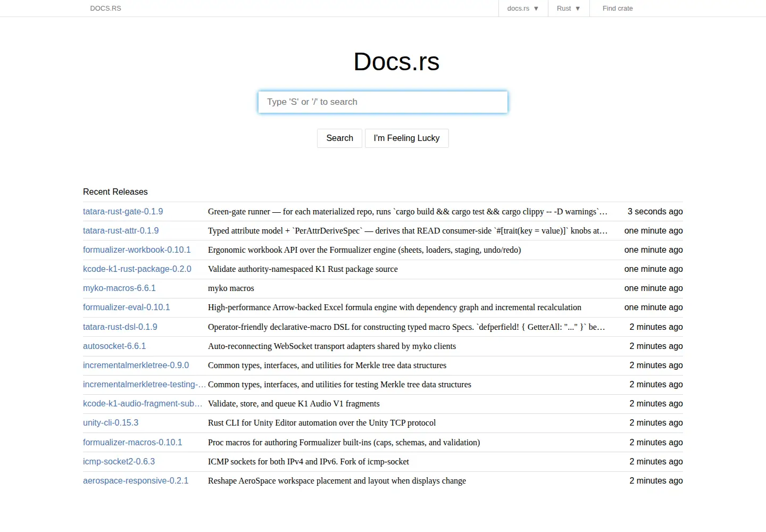Open formualizer-macros-0.10.1 crate link
Viewport: 766px width, 532px height.
[x=132, y=443]
